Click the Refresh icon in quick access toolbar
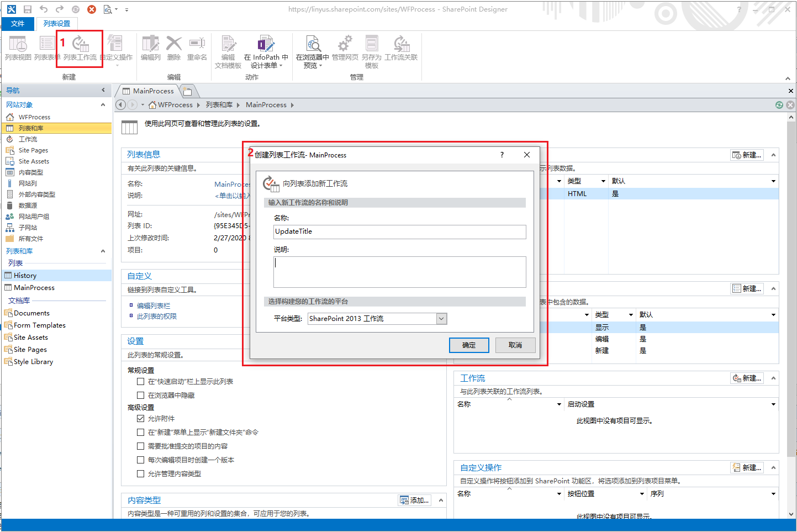 click(x=76, y=9)
